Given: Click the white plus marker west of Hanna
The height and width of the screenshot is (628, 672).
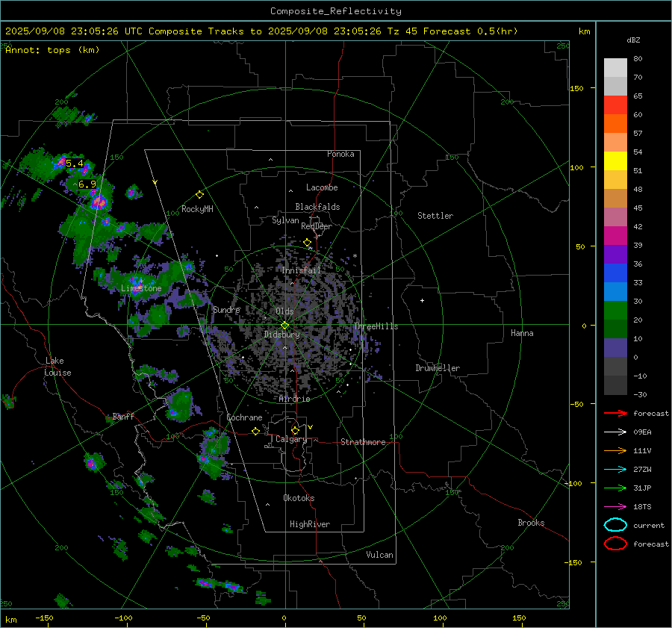Looking at the screenshot, I should click(x=422, y=300).
